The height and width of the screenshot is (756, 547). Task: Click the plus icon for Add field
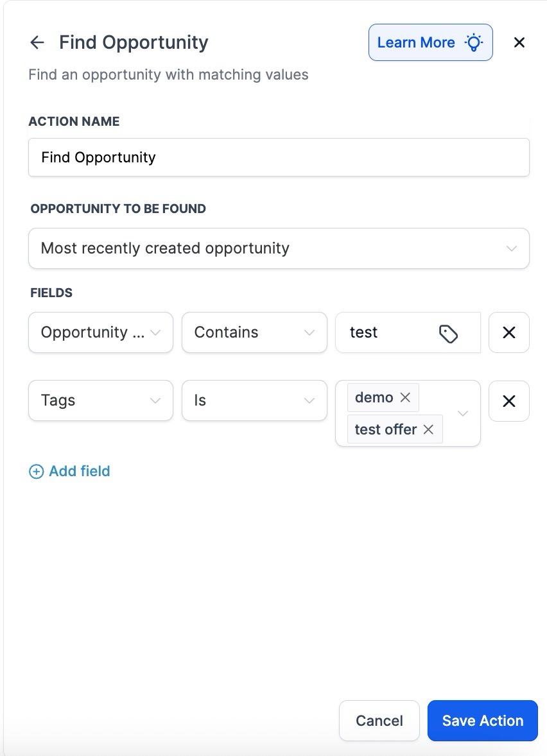point(37,472)
